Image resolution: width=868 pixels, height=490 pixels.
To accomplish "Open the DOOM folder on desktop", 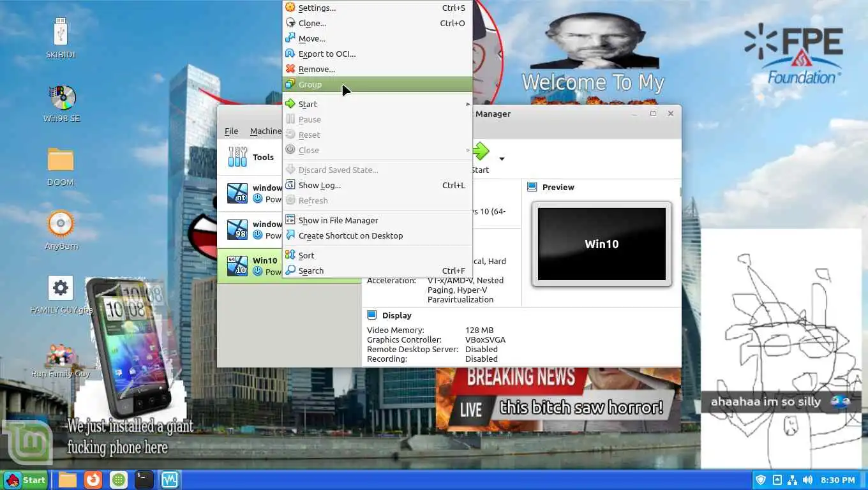I will [x=61, y=167].
